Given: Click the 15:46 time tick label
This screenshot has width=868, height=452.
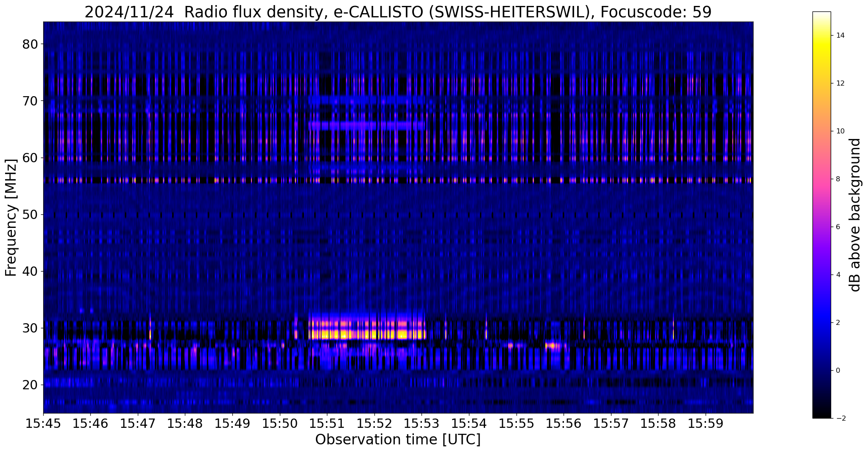Looking at the screenshot, I should (90, 423).
